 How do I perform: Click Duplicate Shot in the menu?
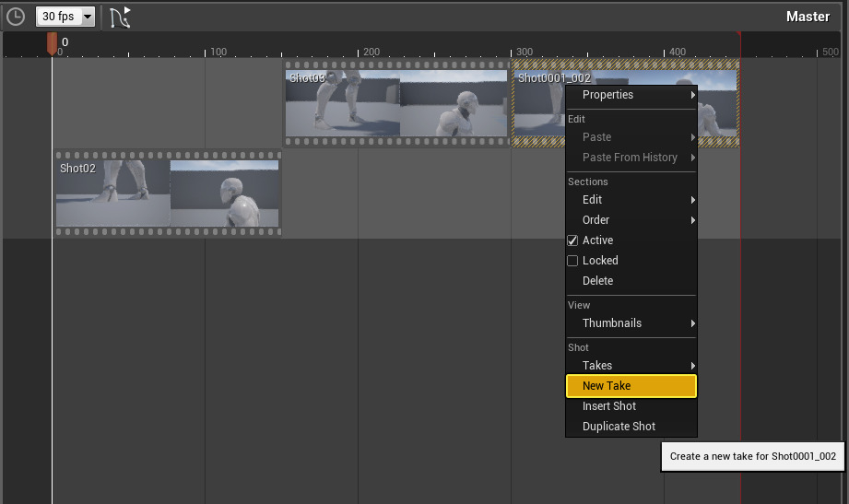tap(619, 427)
